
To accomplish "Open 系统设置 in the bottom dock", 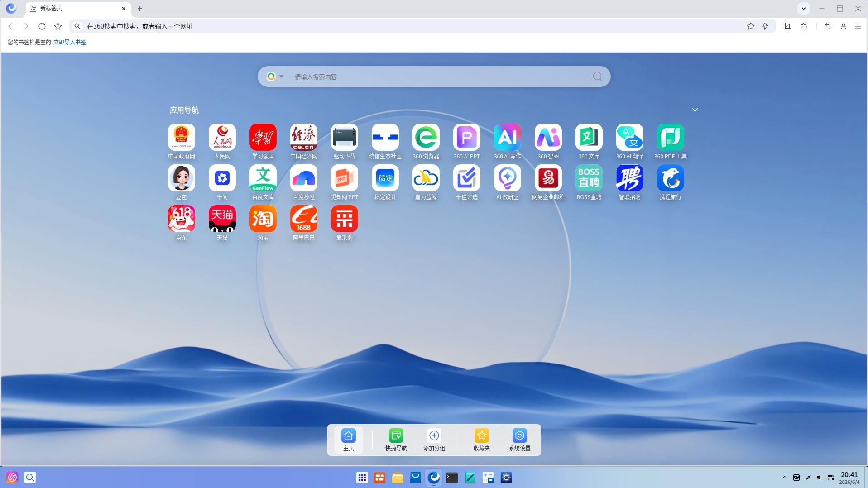I will click(520, 440).
